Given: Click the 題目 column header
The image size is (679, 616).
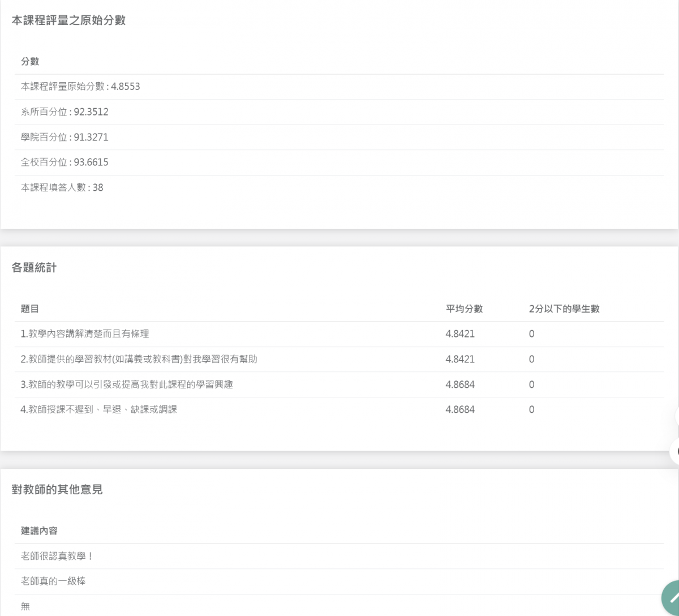Looking at the screenshot, I should (x=30, y=309).
